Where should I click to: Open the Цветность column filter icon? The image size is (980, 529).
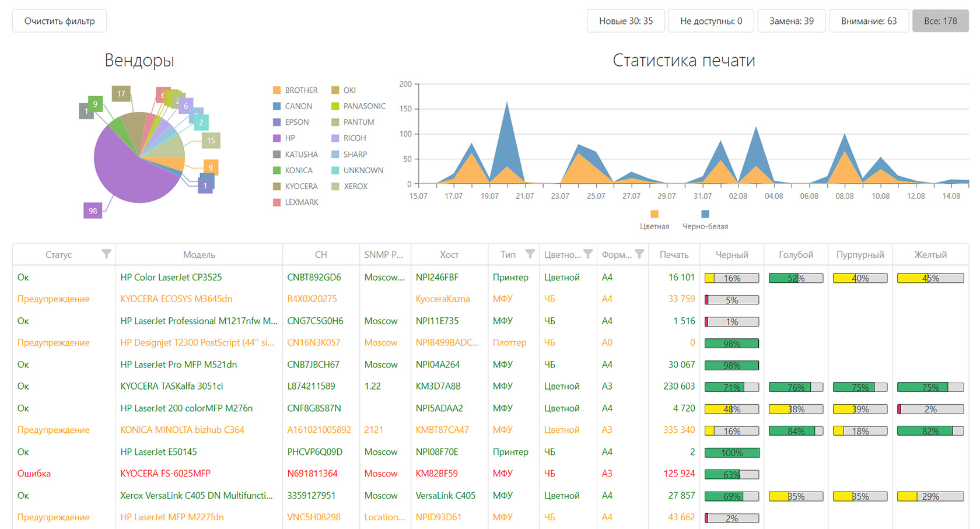588,254
